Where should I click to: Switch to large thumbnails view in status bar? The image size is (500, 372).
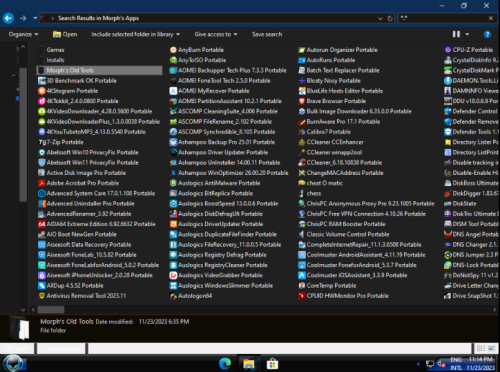pos(491,348)
